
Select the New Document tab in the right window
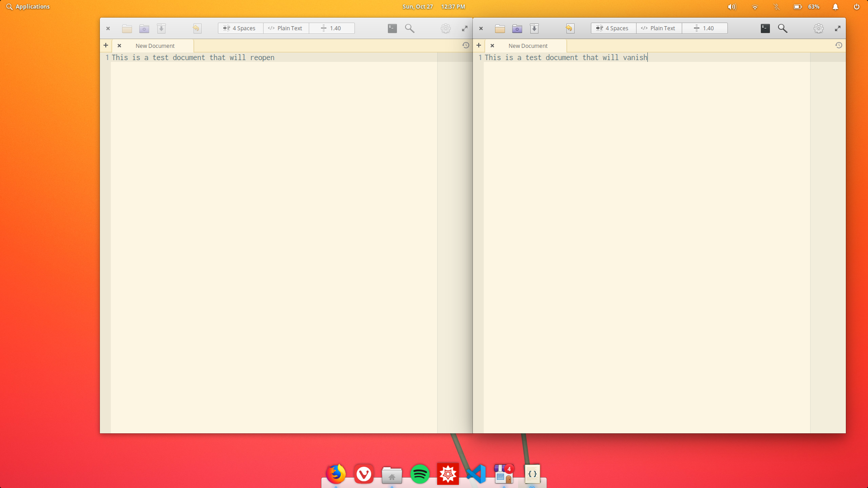point(528,45)
